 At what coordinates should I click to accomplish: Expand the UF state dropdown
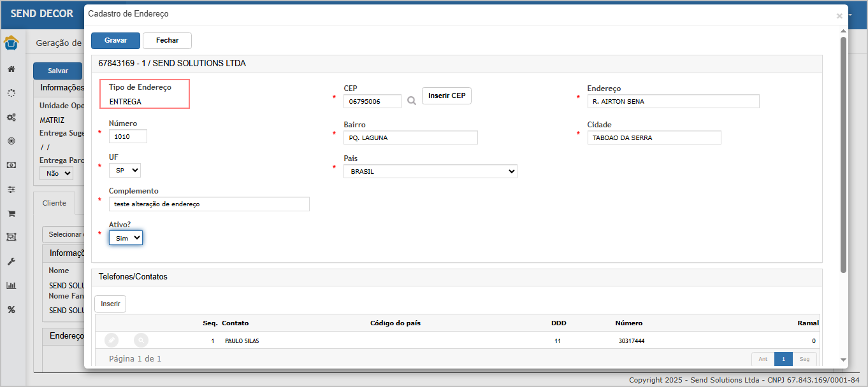click(125, 170)
